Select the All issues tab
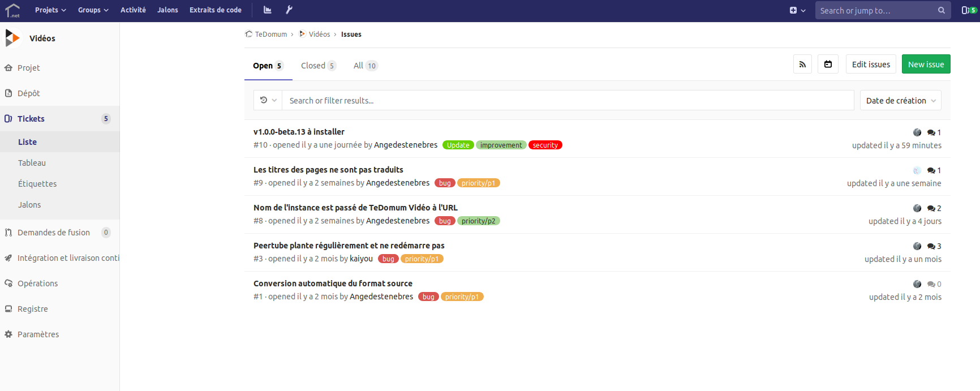The height and width of the screenshot is (391, 980). [x=365, y=66]
